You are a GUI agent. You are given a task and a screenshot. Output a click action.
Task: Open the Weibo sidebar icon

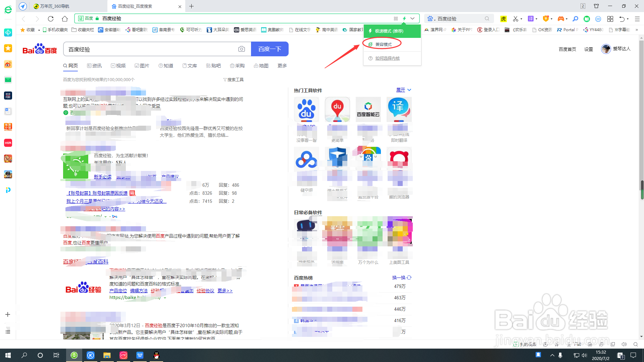click(8, 64)
